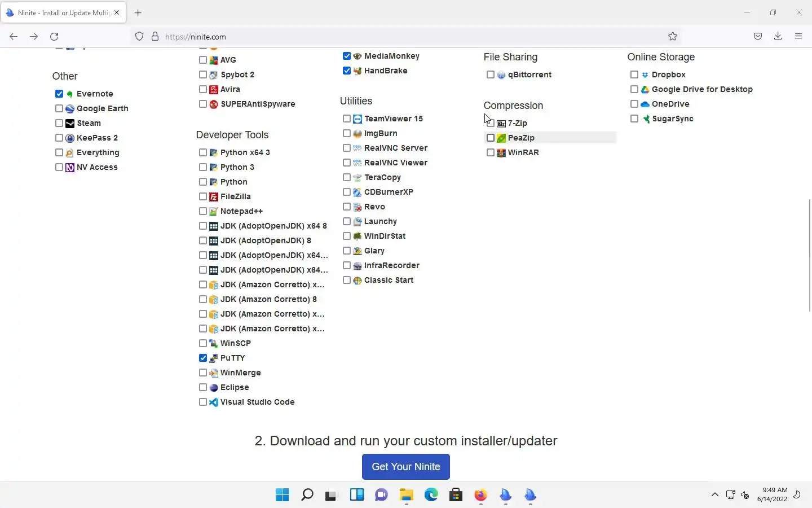Open the Firefox hamburger application menu
This screenshot has height=508, width=812.
798,36
